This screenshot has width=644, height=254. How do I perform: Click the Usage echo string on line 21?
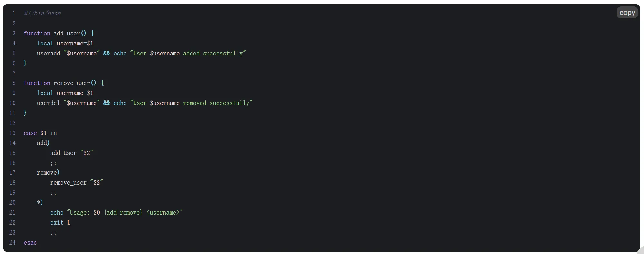(125, 213)
